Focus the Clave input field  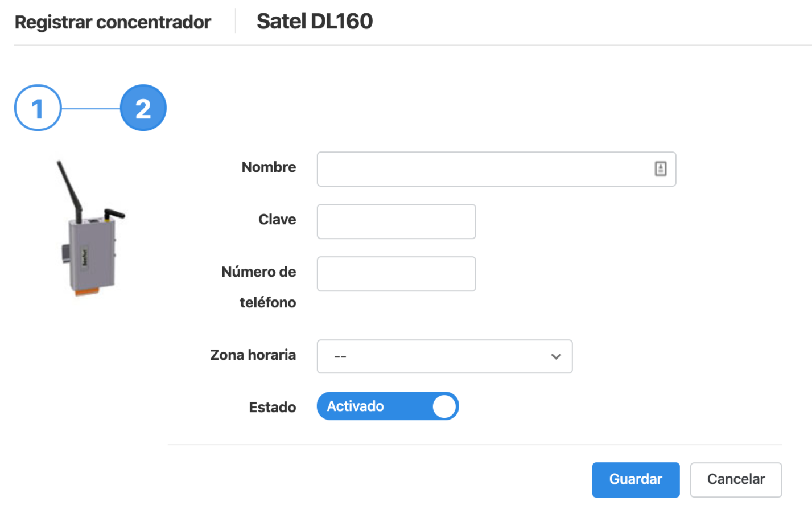396,221
